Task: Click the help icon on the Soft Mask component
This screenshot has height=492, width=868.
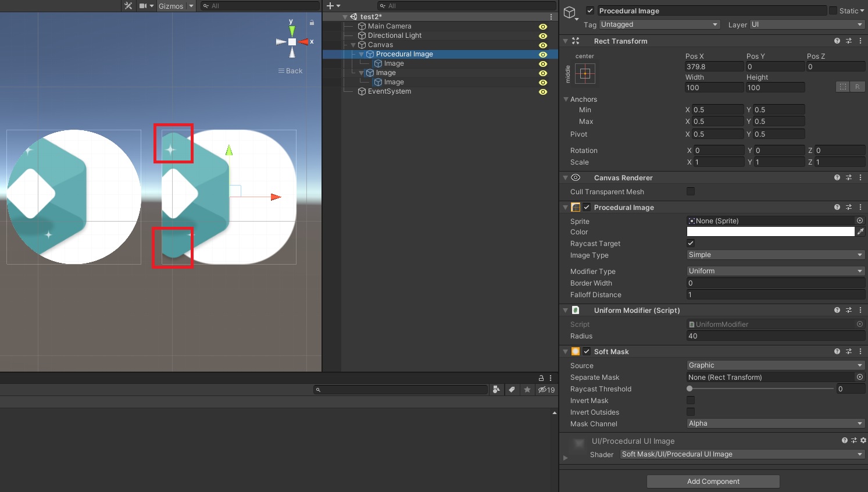Action: [x=837, y=351]
